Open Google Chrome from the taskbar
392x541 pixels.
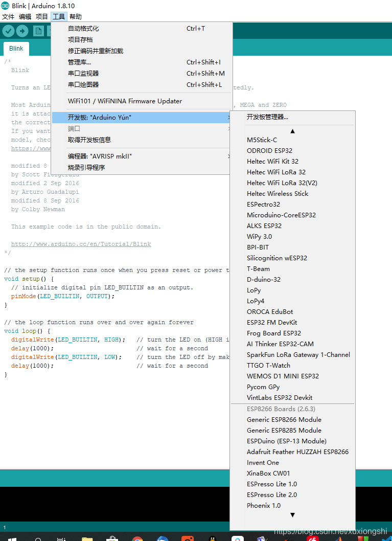(137, 538)
